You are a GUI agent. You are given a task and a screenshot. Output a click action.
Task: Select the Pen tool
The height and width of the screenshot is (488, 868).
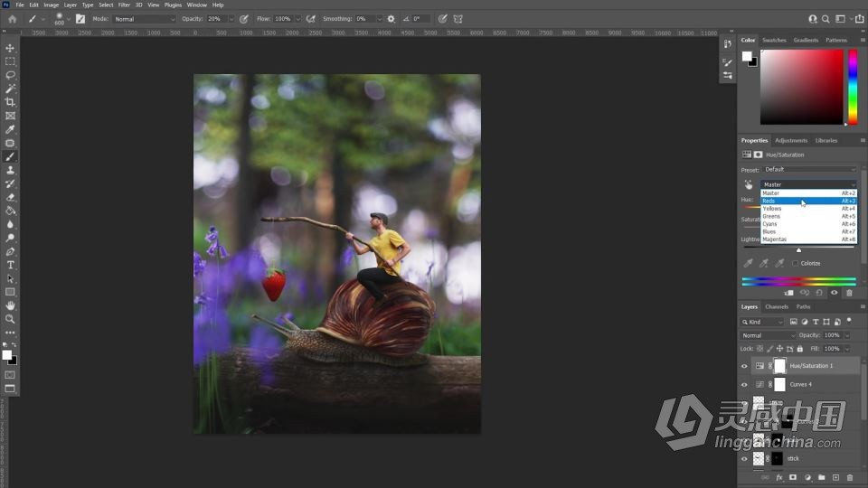[10, 251]
